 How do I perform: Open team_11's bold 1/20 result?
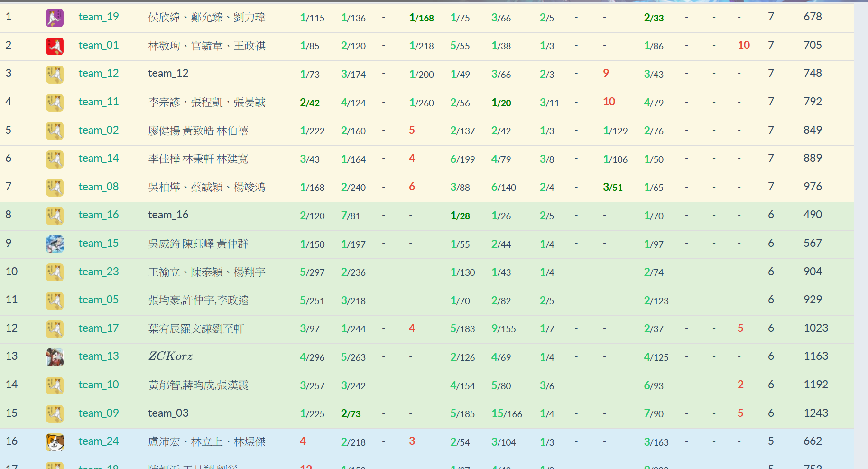coord(501,103)
